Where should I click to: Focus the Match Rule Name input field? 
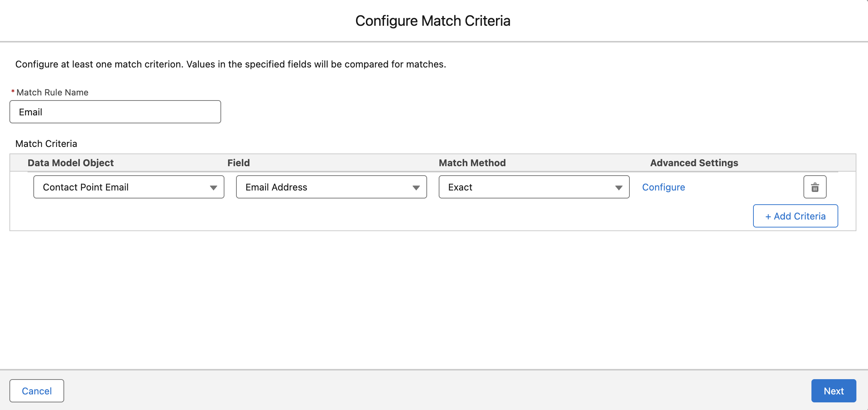(x=115, y=112)
